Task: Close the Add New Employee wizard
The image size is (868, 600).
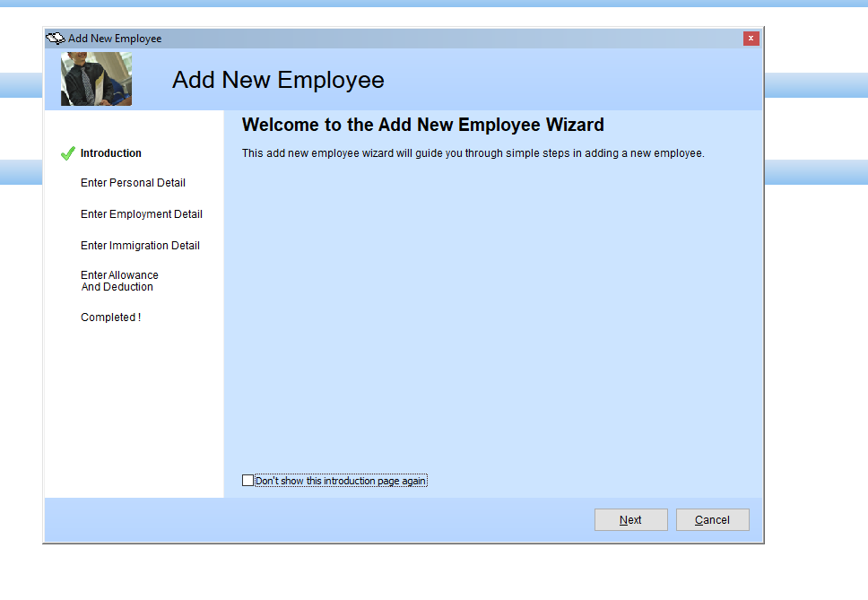Action: click(x=751, y=39)
